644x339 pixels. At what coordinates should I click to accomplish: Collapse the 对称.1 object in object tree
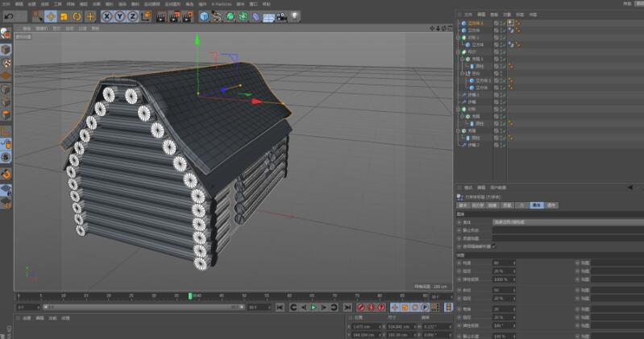460,37
